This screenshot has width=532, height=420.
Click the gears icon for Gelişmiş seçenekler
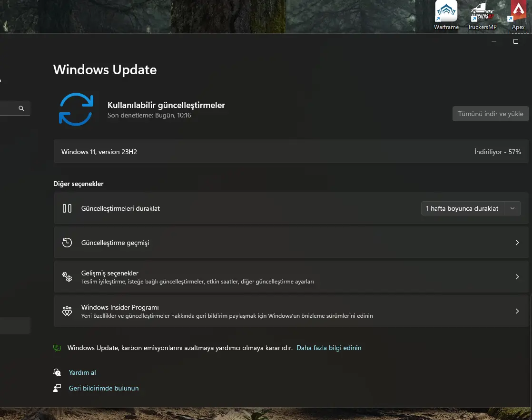tap(67, 277)
